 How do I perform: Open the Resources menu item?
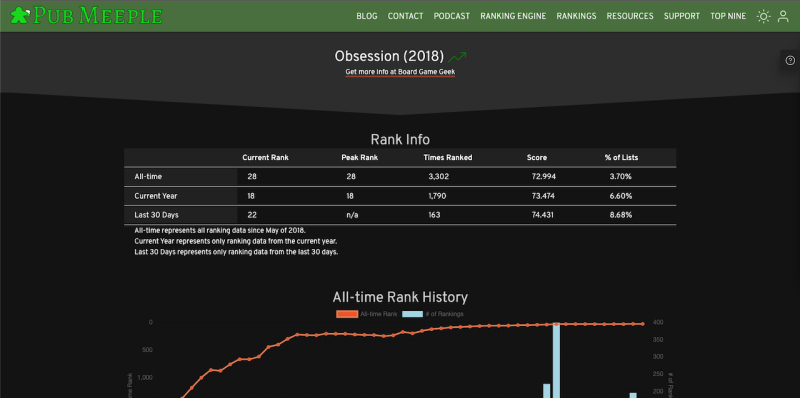click(630, 16)
